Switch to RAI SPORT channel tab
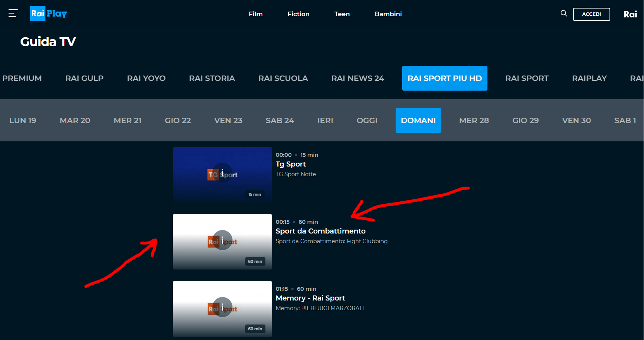Image resolution: width=644 pixels, height=340 pixels. (527, 78)
